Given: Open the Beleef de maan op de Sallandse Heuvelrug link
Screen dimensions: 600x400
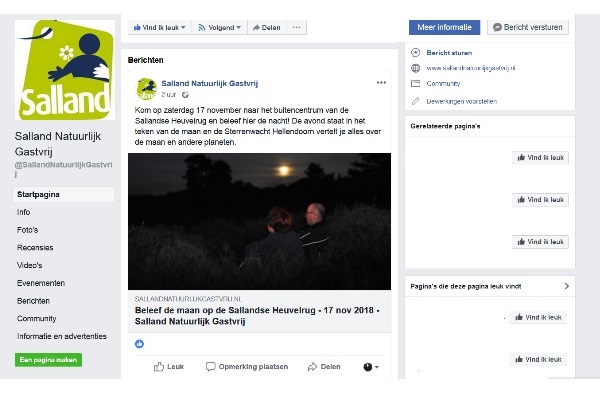Looking at the screenshot, I should 257,315.
